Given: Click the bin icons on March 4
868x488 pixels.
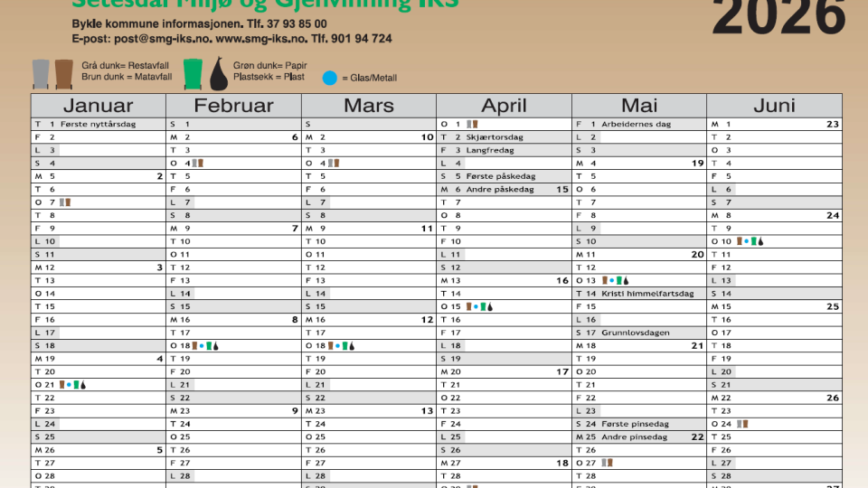Looking at the screenshot, I should pos(334,164).
